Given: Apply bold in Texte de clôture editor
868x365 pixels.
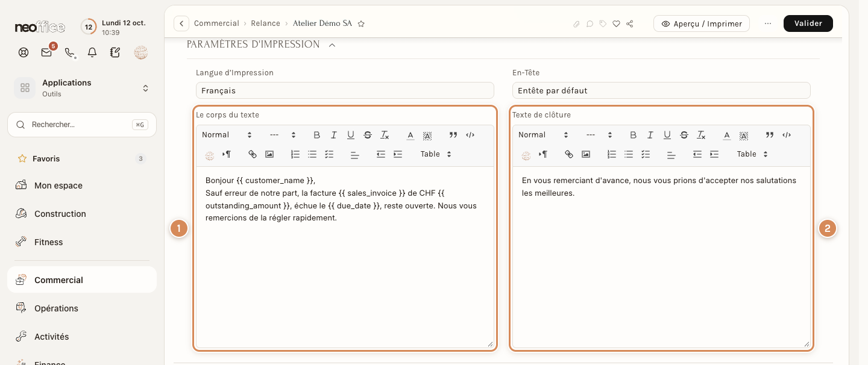Looking at the screenshot, I should click(633, 135).
